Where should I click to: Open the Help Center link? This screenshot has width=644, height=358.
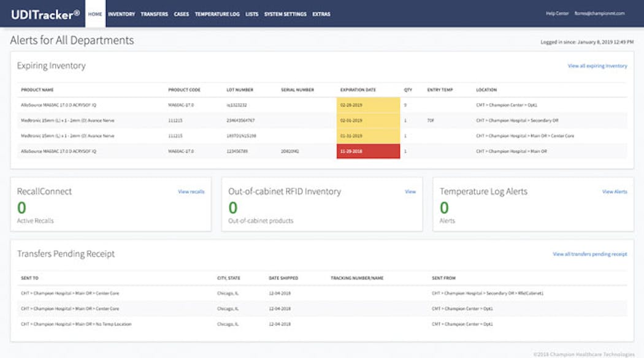pyautogui.click(x=557, y=14)
